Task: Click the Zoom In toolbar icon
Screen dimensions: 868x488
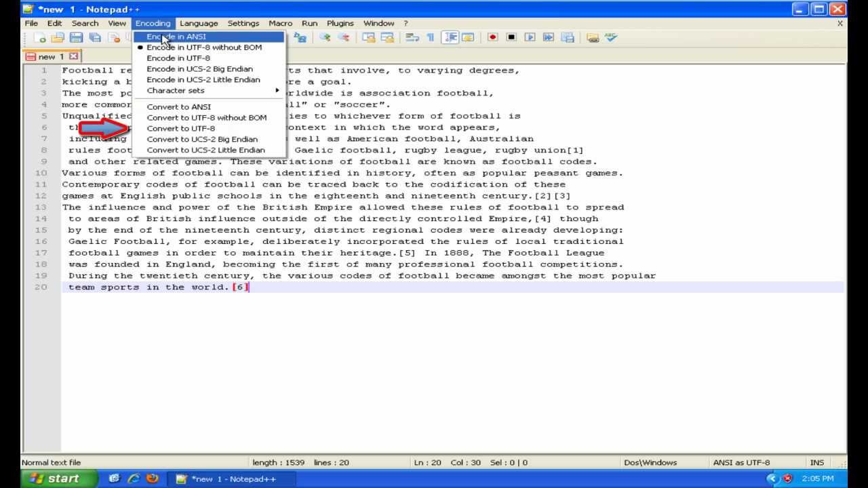Action: tap(325, 38)
